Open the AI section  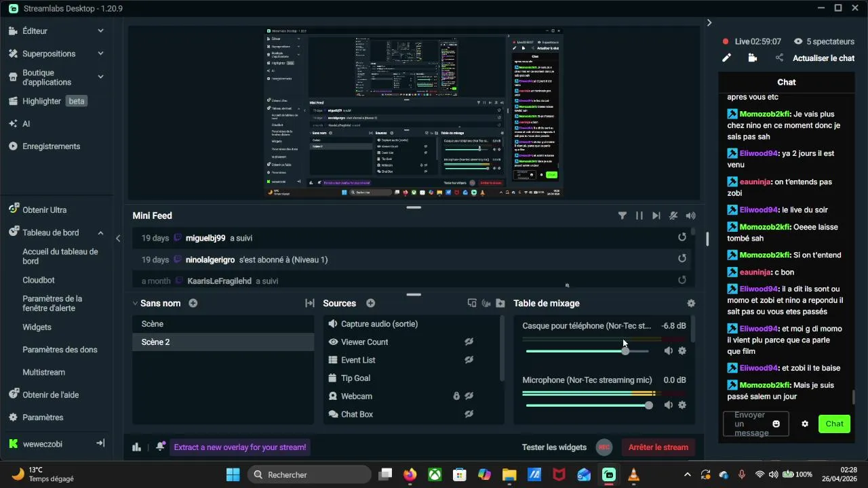pyautogui.click(x=26, y=124)
